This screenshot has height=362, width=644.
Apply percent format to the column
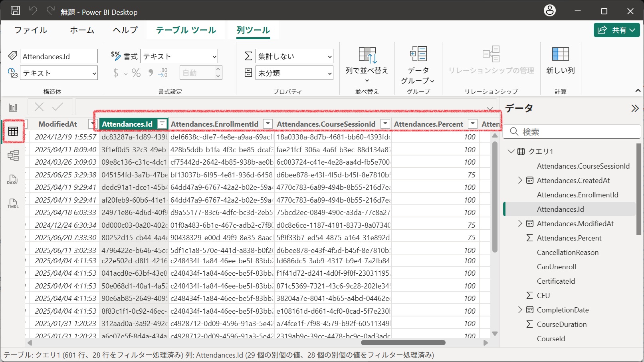136,72
